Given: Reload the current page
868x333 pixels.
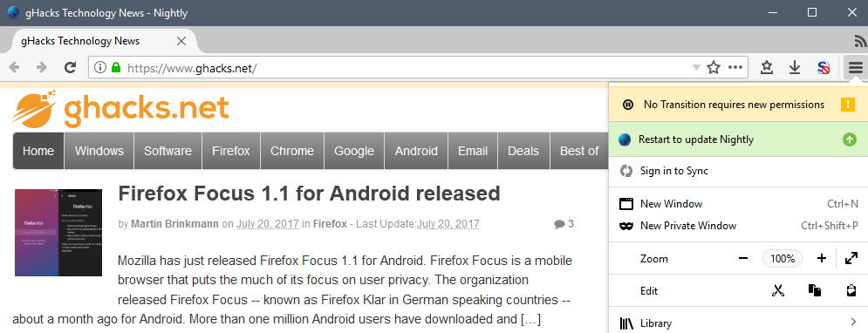Looking at the screenshot, I should coord(70,67).
